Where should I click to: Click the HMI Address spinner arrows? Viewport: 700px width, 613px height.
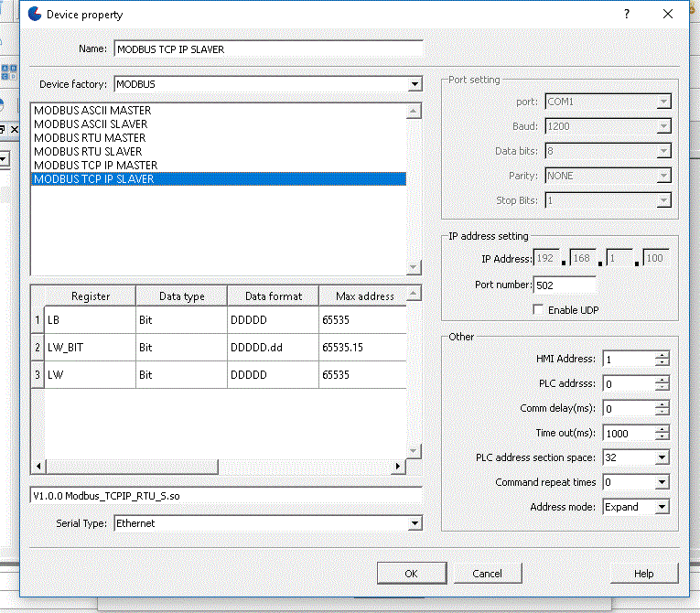click(x=662, y=359)
